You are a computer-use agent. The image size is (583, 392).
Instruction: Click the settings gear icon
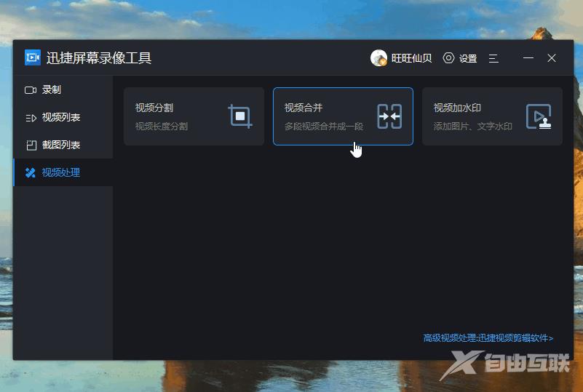448,58
